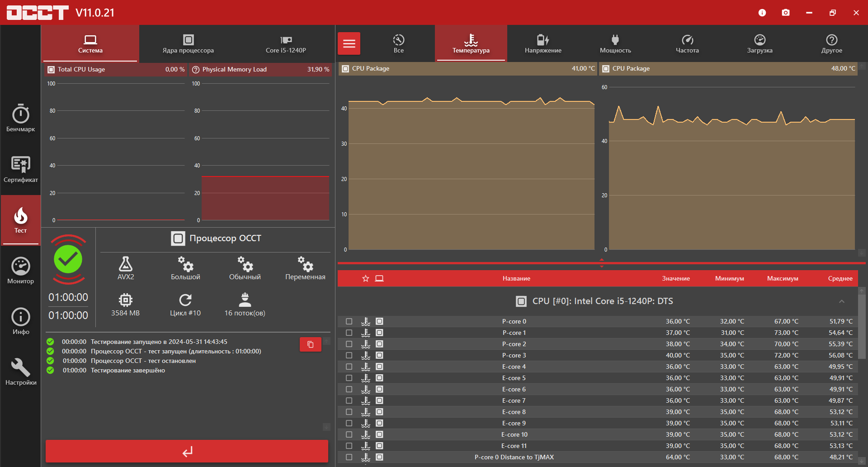Image resolution: width=868 pixels, height=467 pixels.
Task: Expand the sensor table using red divider arrow
Action: click(x=601, y=260)
